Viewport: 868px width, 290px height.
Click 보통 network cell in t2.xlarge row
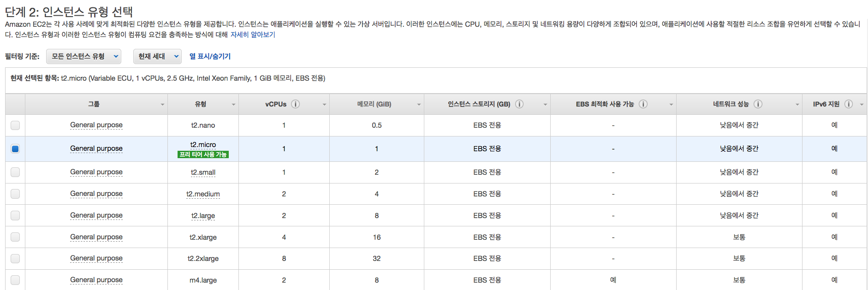[x=739, y=237]
